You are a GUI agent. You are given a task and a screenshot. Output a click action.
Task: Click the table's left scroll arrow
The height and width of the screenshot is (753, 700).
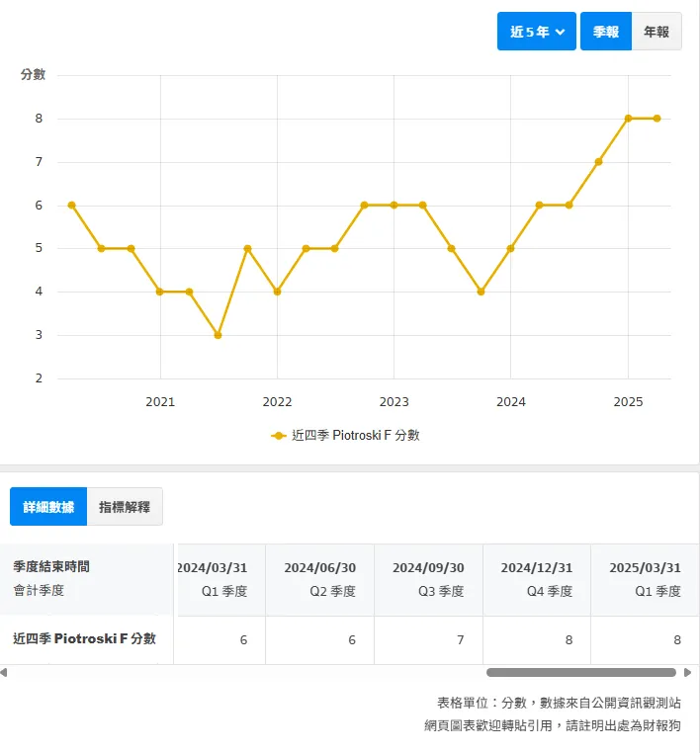[3, 672]
